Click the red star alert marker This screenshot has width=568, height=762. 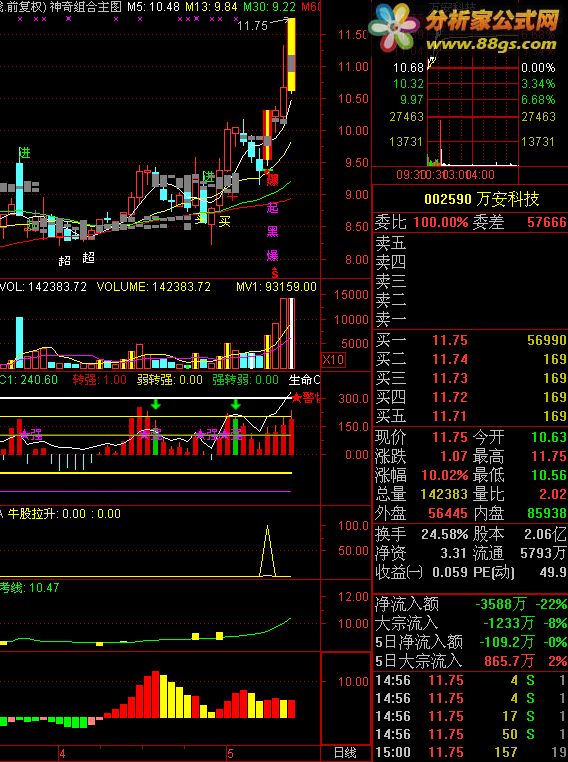point(296,398)
